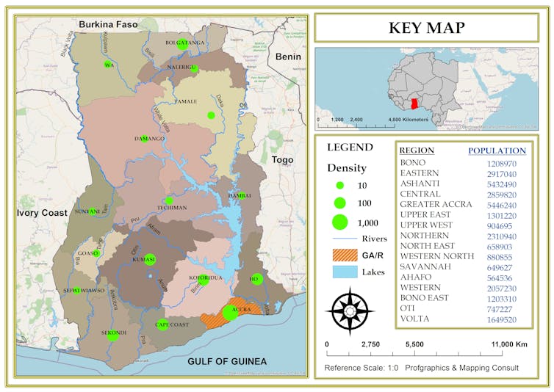
Task: Click the green marker at Kumasi
Action: coord(150,259)
